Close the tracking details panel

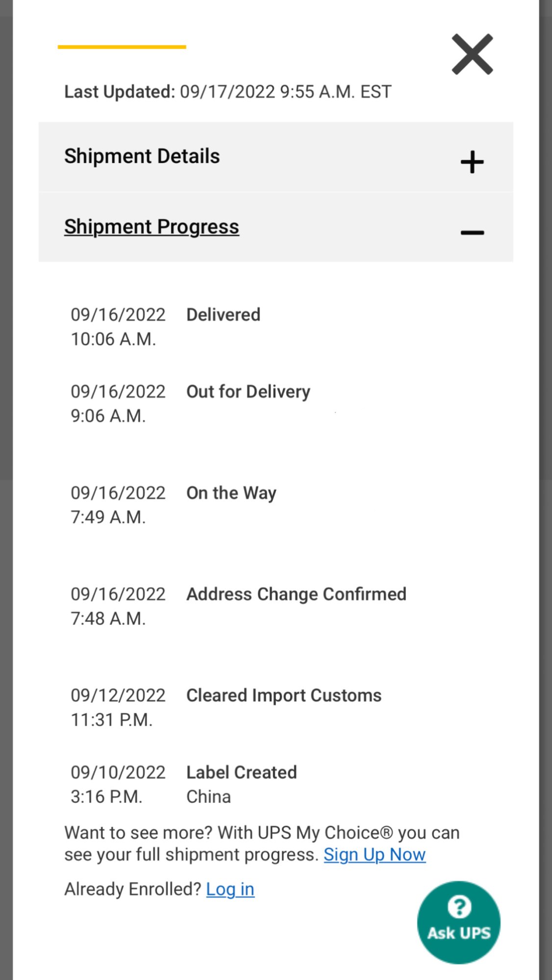point(472,54)
